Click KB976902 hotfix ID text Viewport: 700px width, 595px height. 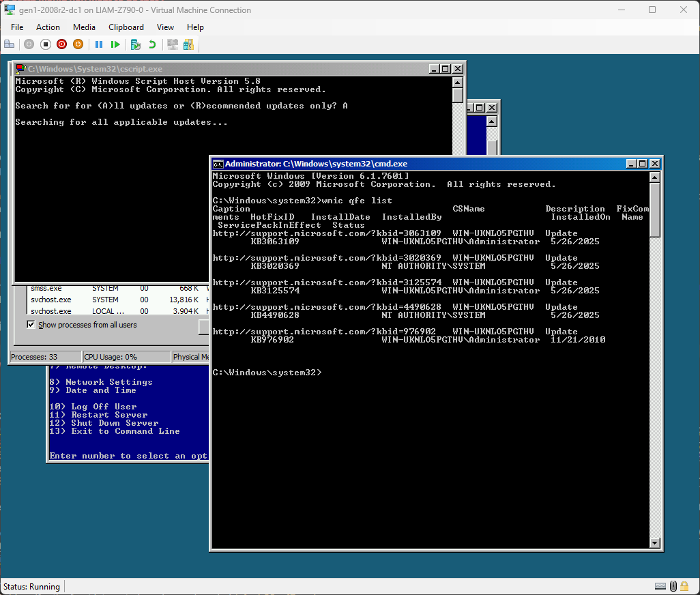[x=272, y=340]
